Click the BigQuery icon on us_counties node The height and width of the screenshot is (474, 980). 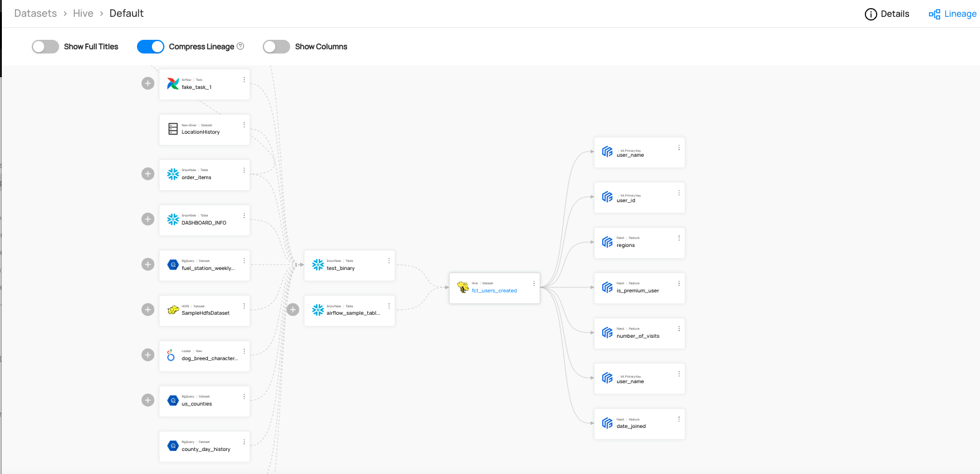pyautogui.click(x=173, y=401)
